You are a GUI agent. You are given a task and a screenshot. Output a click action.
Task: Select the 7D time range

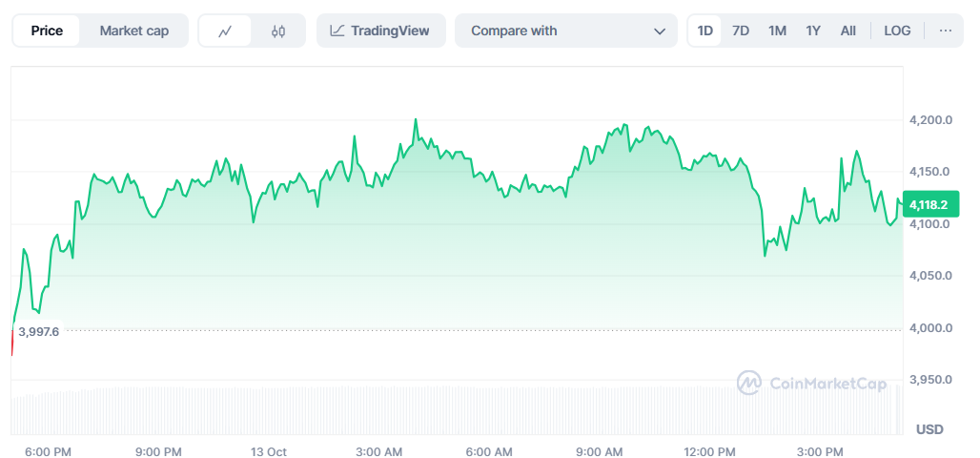[741, 31]
